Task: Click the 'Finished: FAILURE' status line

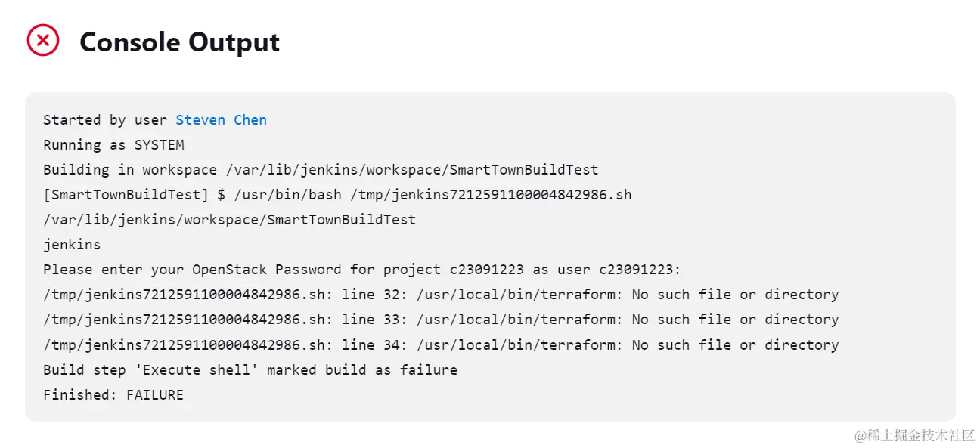Action: pos(113,394)
